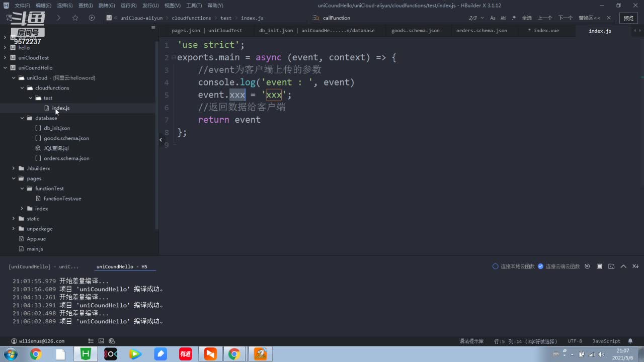Click console new terminal icon
Image resolution: width=644 pixels, height=362 pixels.
pos(611,266)
